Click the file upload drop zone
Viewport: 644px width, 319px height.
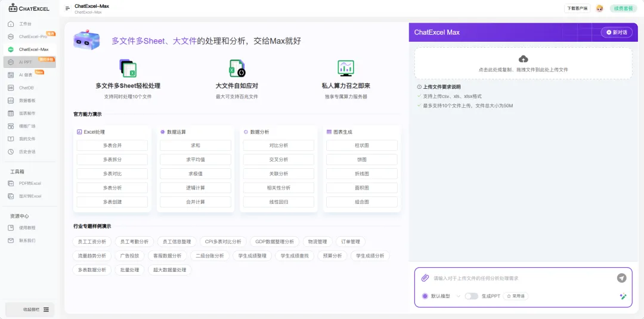[524, 63]
